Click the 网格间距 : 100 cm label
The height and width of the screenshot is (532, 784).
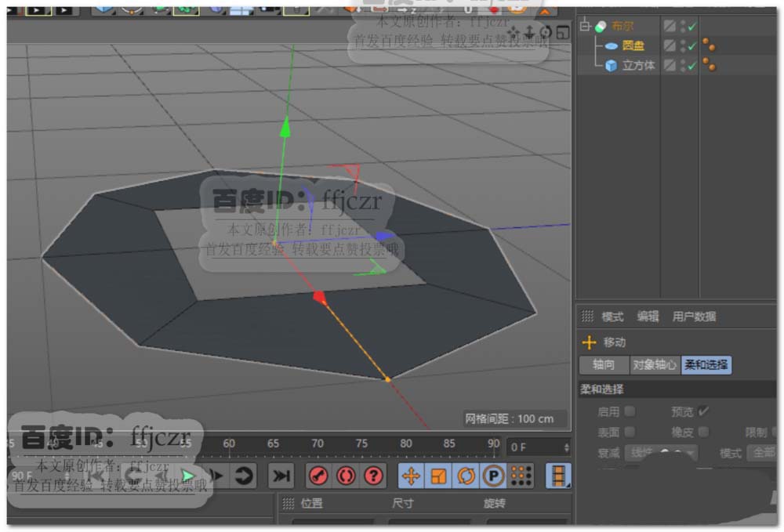[510, 418]
